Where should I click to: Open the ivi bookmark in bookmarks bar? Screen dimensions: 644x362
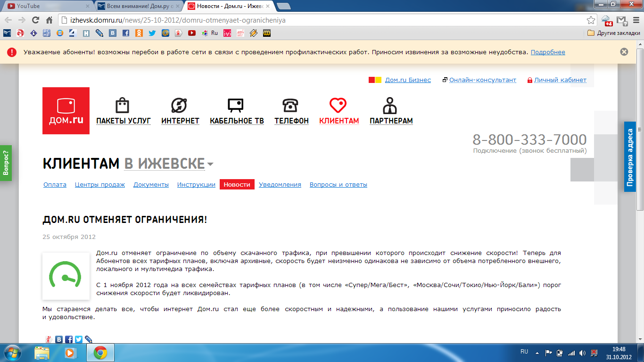(227, 33)
